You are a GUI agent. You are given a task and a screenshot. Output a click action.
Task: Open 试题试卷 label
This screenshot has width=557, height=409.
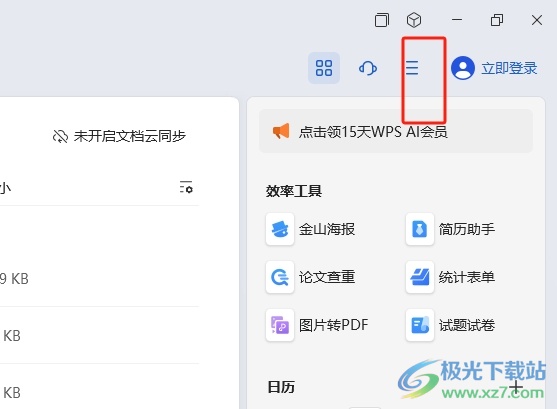(467, 325)
